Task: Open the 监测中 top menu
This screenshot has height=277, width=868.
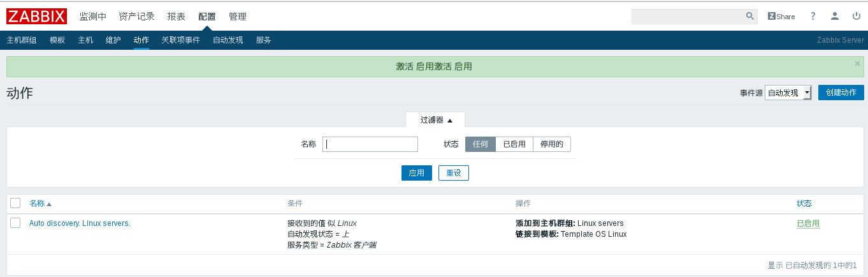Action: [x=93, y=17]
